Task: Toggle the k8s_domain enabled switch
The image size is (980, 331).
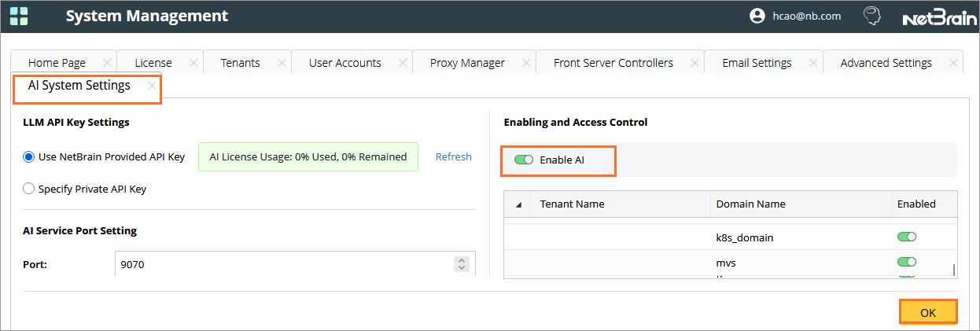Action: (x=907, y=237)
